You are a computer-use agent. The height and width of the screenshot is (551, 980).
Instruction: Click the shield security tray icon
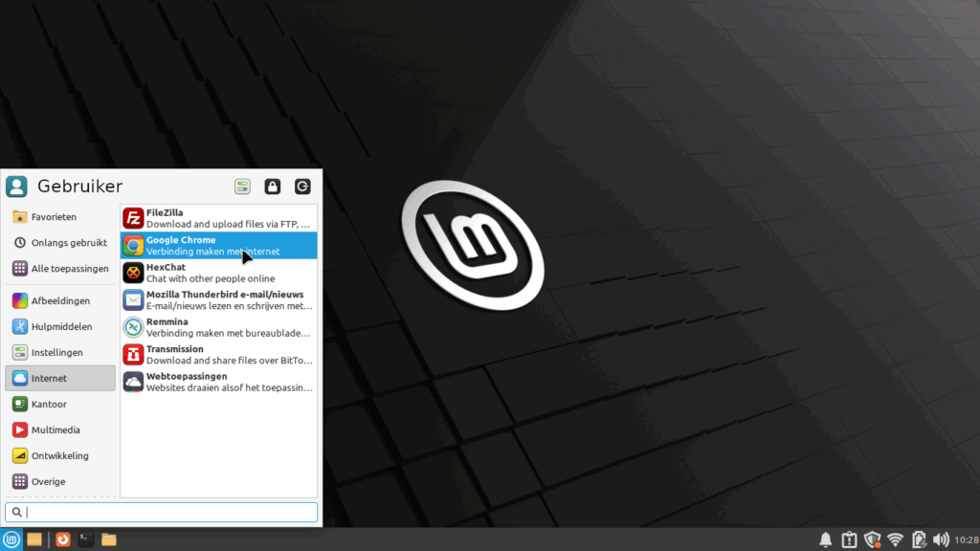[873, 540]
